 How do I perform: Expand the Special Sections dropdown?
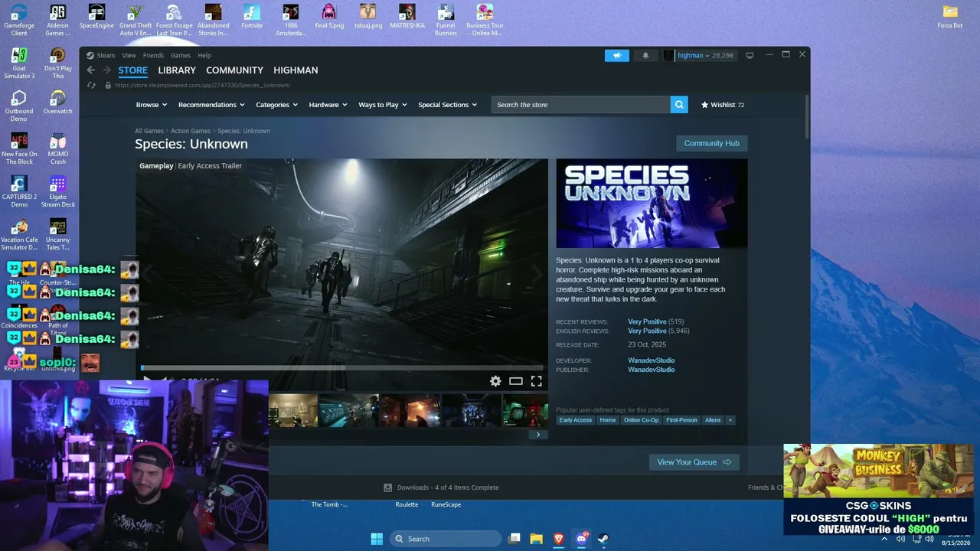(x=447, y=105)
